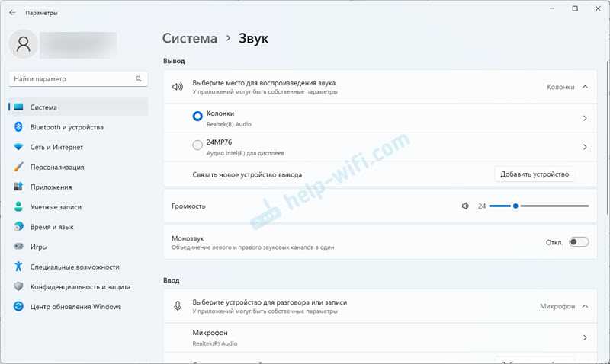This screenshot has width=610, height=364.
Task: Click the volume value 24
Action: tap(482, 206)
